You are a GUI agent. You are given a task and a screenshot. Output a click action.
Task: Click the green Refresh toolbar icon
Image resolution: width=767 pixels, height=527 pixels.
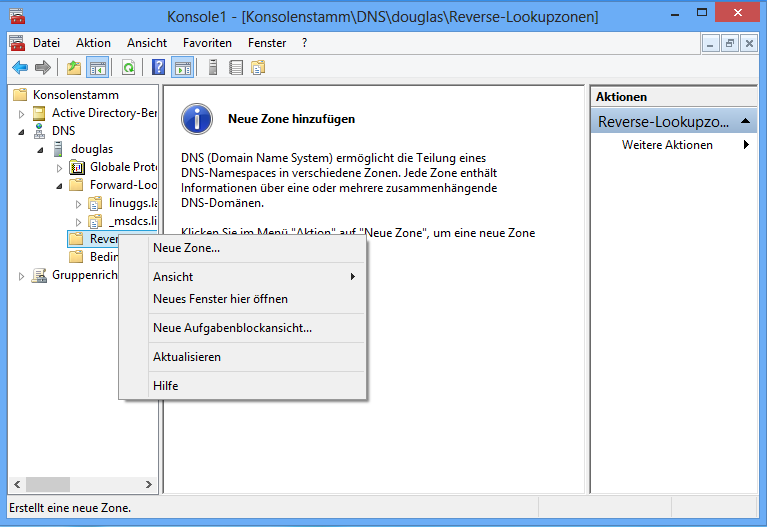[x=128, y=67]
